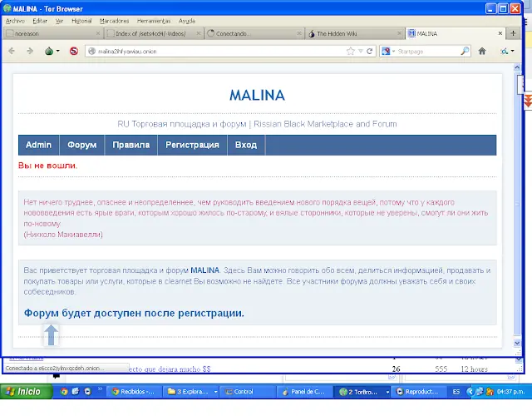This screenshot has width=532, height=416.
Task: Open the Admin navigation link
Action: pos(39,145)
